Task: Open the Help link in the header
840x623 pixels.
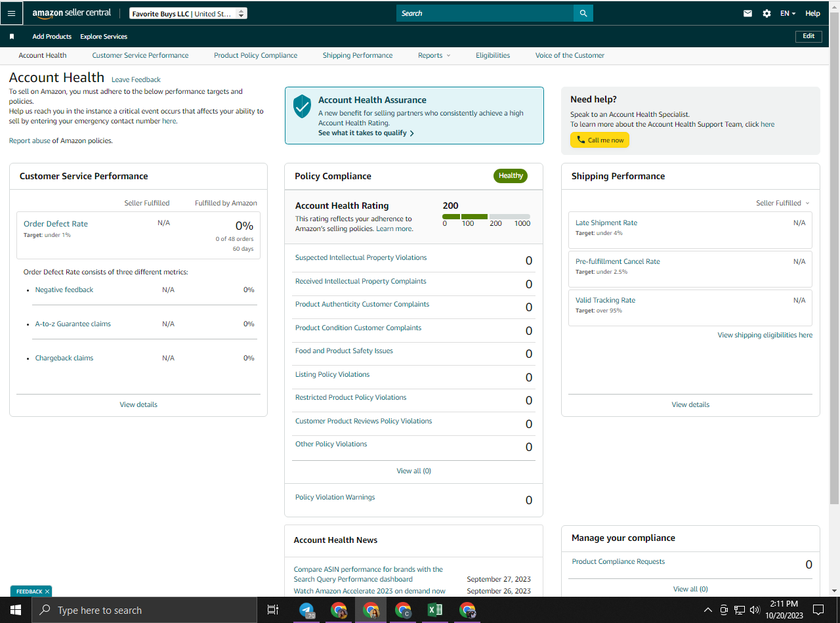Action: point(812,13)
